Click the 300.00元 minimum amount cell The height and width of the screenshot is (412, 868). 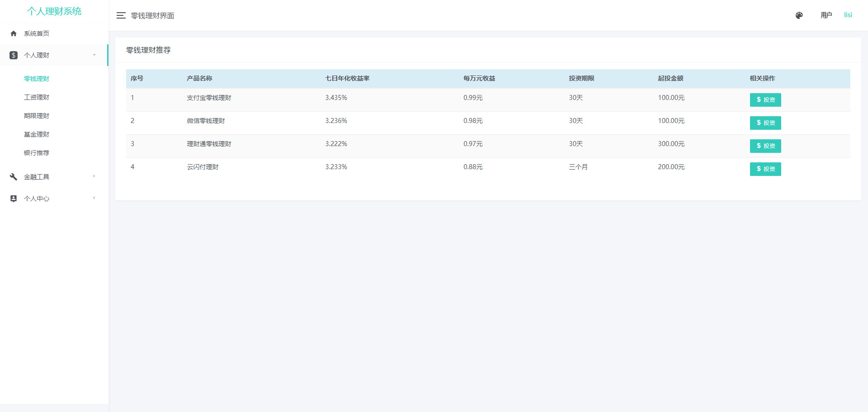[x=671, y=144]
